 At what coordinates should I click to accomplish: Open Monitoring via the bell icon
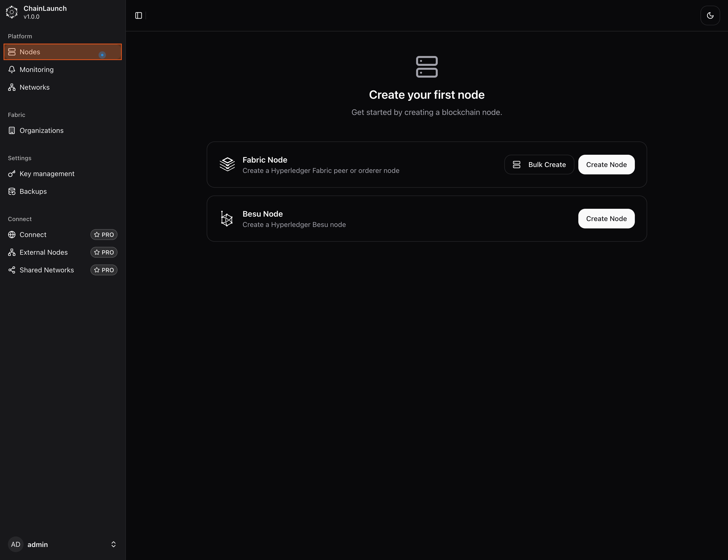12,70
